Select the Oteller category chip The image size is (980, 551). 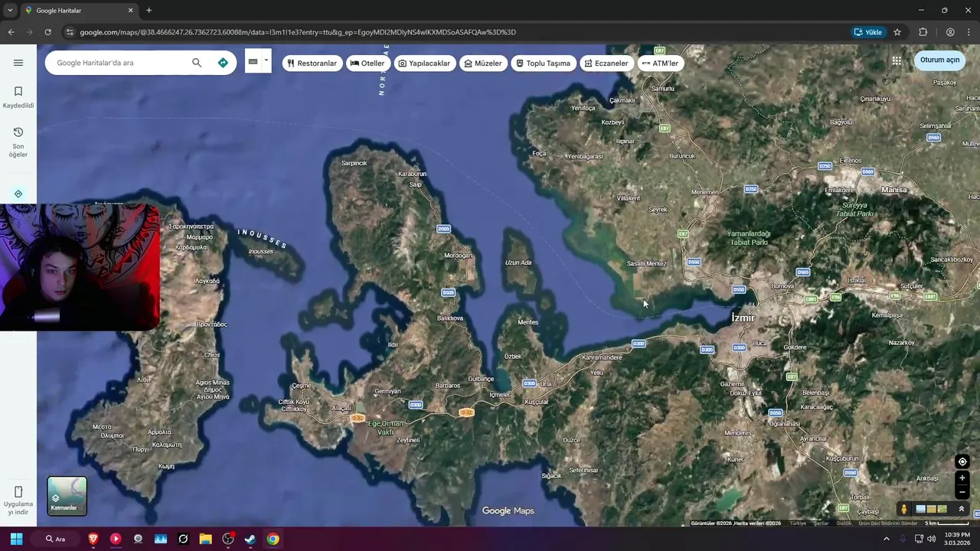pyautogui.click(x=367, y=64)
